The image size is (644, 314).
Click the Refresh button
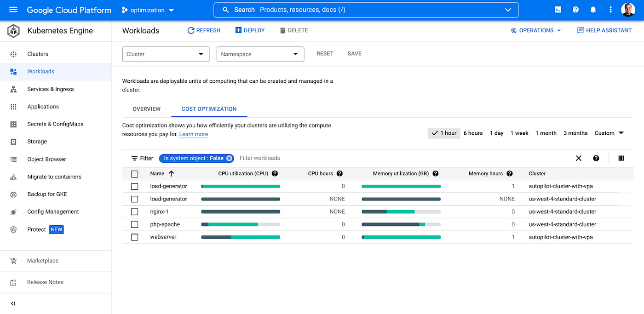pos(204,30)
